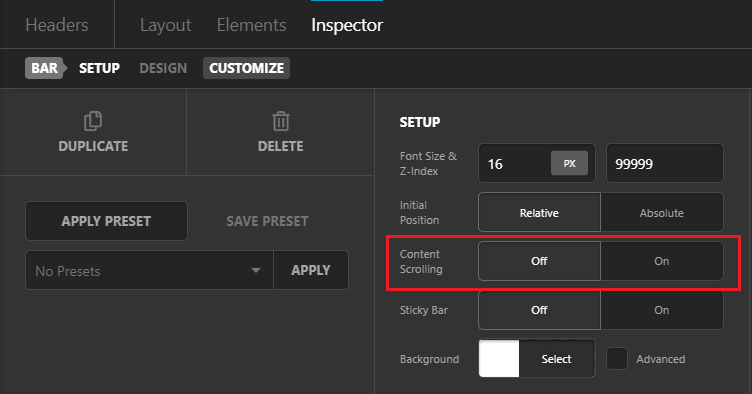Click the Z-Index field showing 99999
This screenshot has width=752, height=394.
click(665, 163)
